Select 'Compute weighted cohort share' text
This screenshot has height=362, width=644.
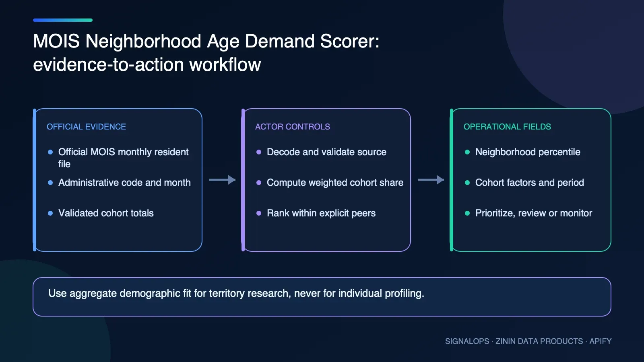coord(335,183)
